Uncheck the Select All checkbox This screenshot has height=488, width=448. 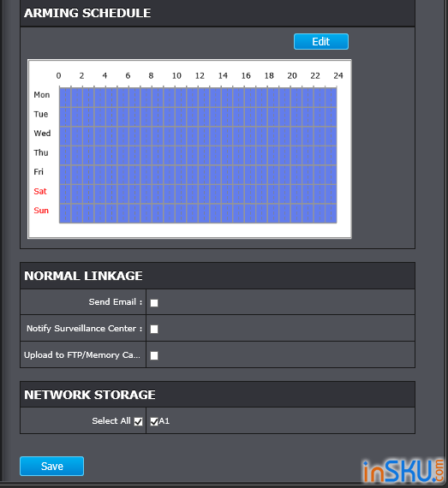coord(139,421)
